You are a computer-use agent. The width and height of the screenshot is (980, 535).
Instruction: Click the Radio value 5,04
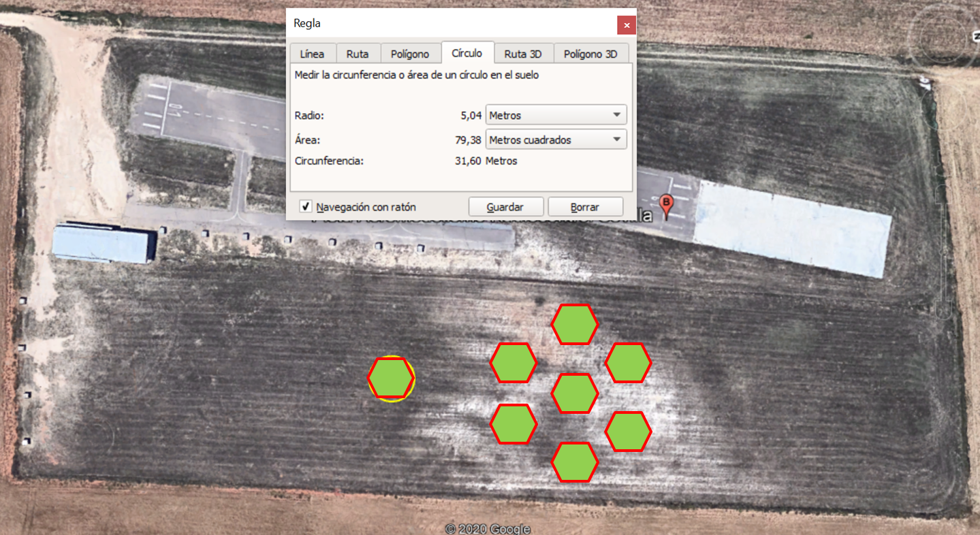[471, 116]
